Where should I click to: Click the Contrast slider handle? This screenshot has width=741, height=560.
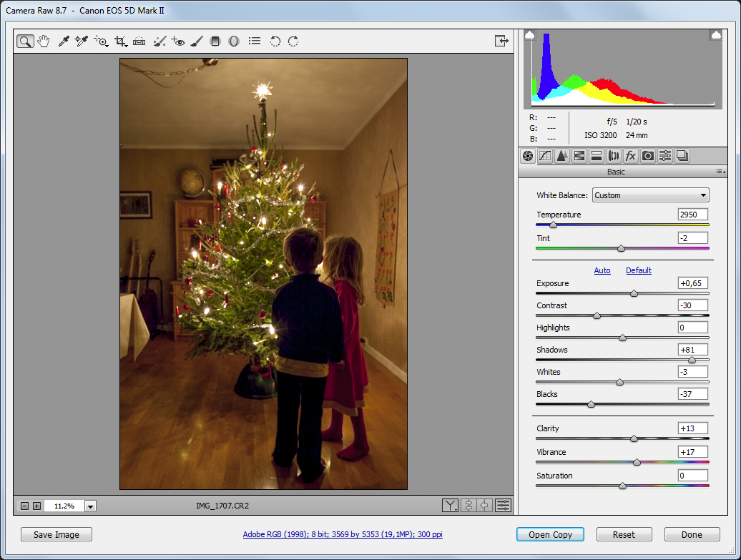(597, 315)
